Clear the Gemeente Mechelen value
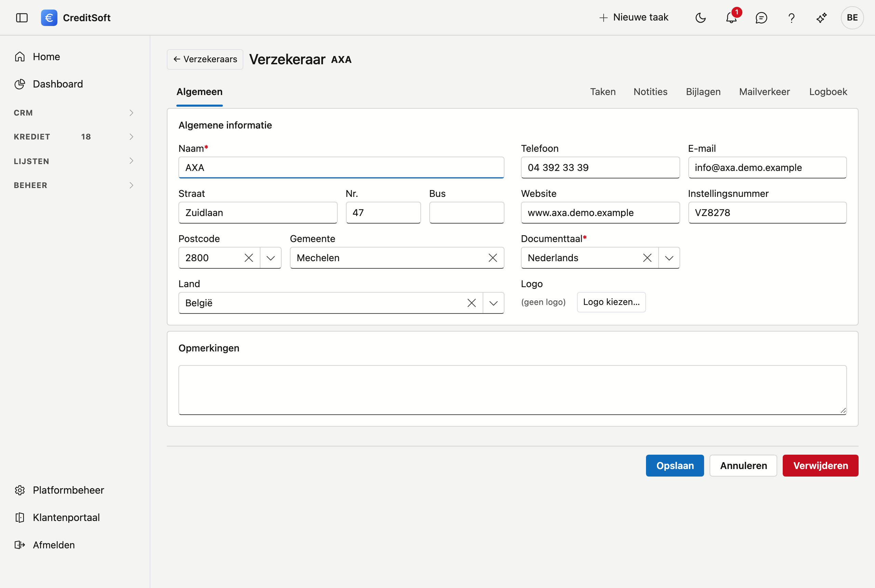Image resolution: width=875 pixels, height=588 pixels. [493, 258]
